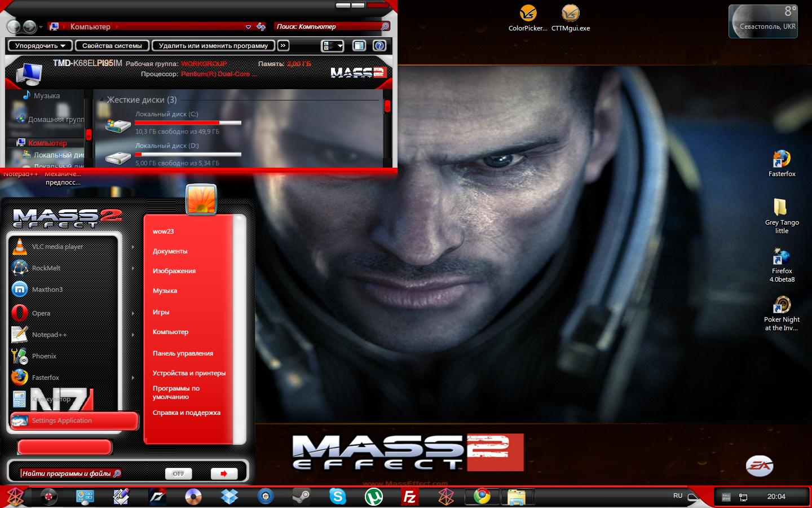
Task: Expand the Explorer address bar history dropdown
Action: [248, 27]
